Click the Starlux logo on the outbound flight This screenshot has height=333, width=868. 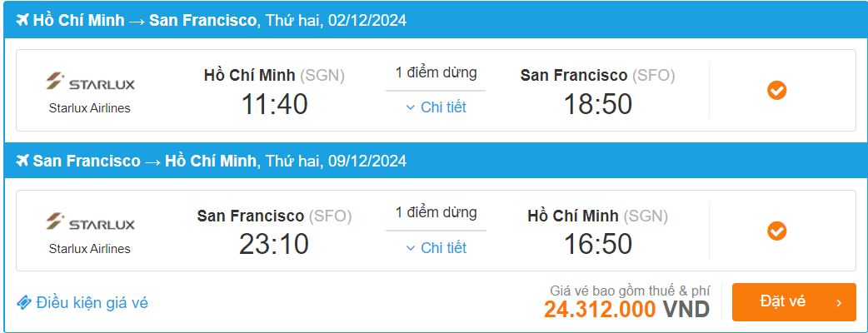[x=90, y=82]
